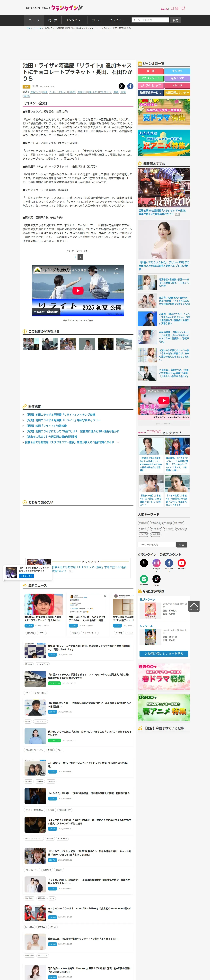Click Watch on YouTube in video player
The width and height of the screenshot is (210, 980).
[x=46, y=312]
